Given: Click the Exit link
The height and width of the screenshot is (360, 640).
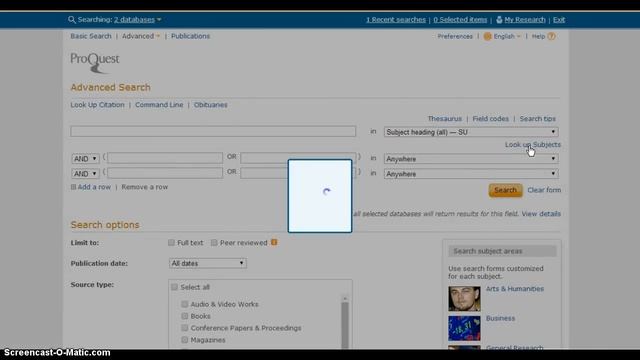Looking at the screenshot, I should click(x=559, y=20).
